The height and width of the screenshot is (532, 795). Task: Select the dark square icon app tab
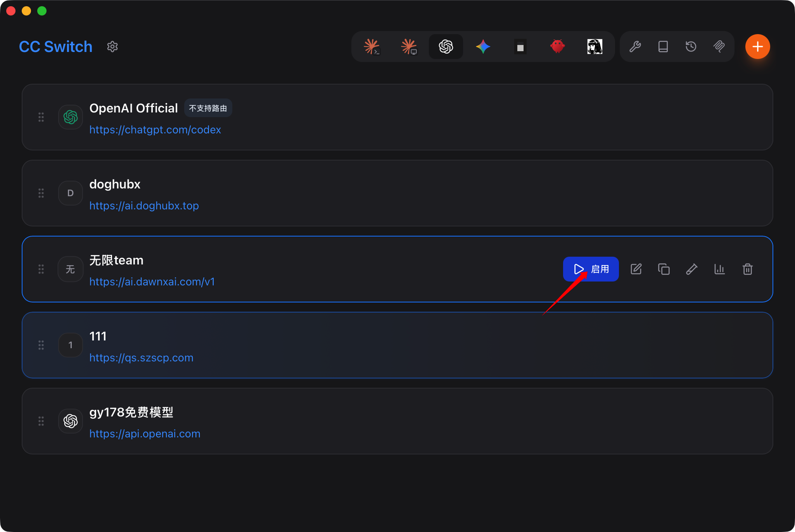coord(520,47)
